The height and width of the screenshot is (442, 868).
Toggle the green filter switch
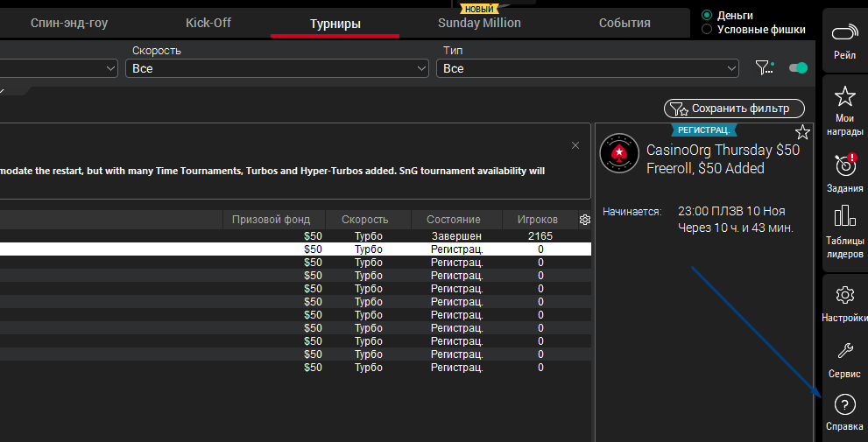(x=798, y=67)
